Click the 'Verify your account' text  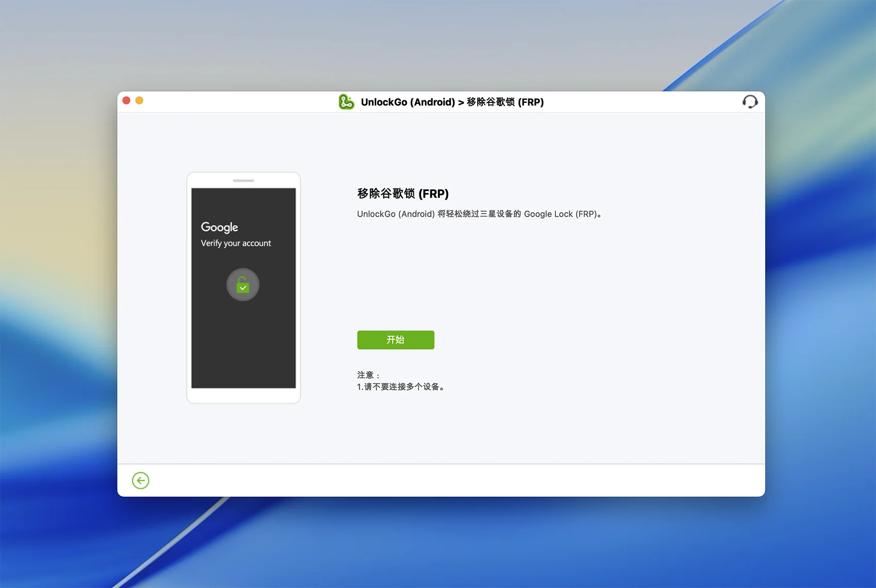click(x=235, y=243)
